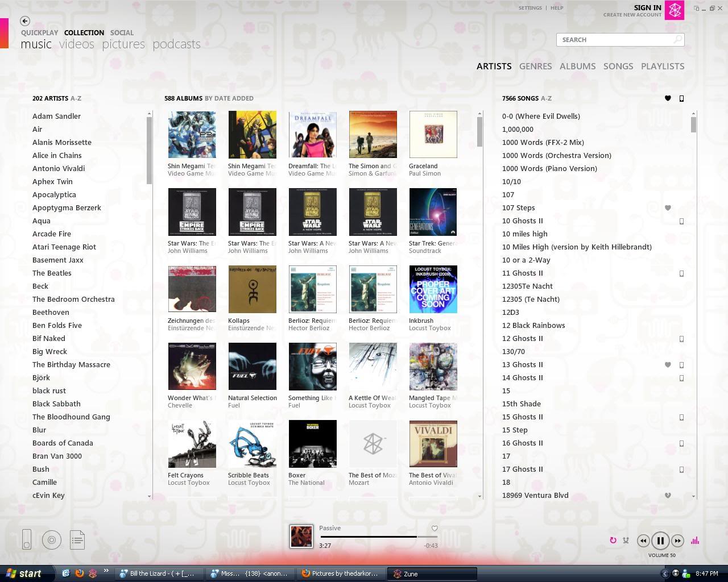
Task: Rate Passive with the heart icon
Action: point(435,529)
